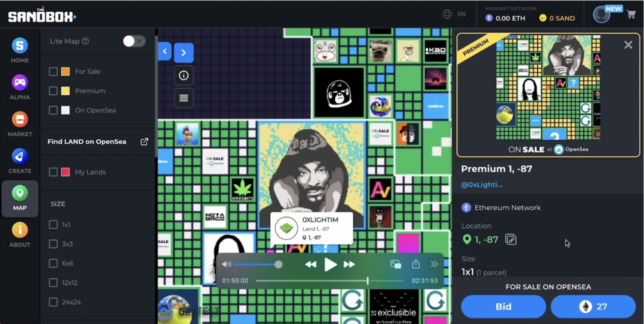Viewport: 644px width, 324px height.
Task: Click Find LAND on OpenSea link
Action: pos(87,141)
